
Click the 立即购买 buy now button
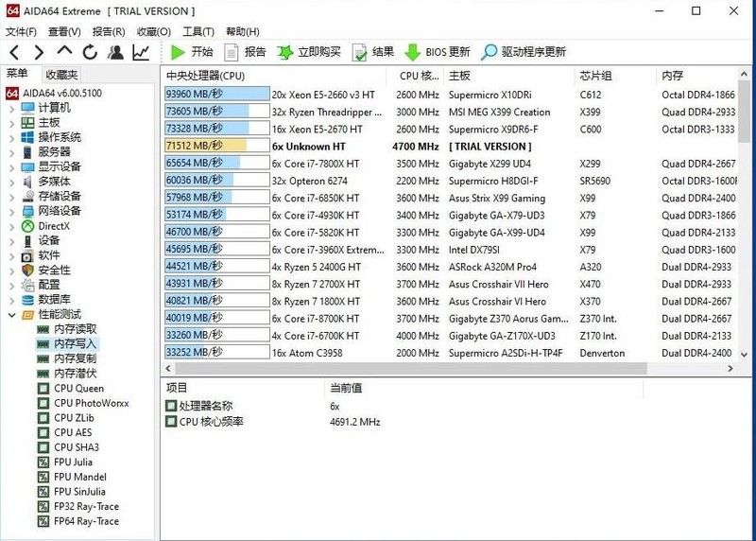pos(309,52)
